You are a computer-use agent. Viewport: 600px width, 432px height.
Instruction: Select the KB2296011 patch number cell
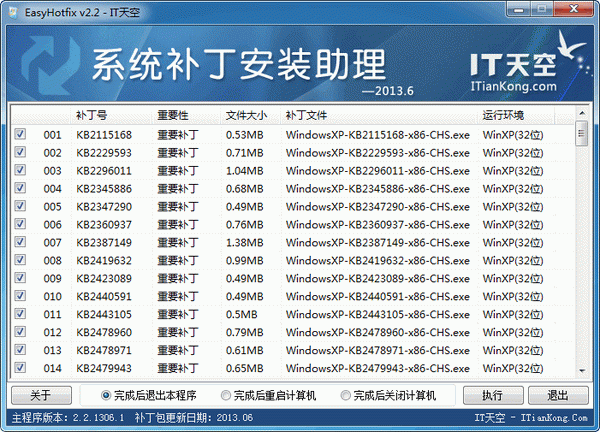tap(104, 171)
